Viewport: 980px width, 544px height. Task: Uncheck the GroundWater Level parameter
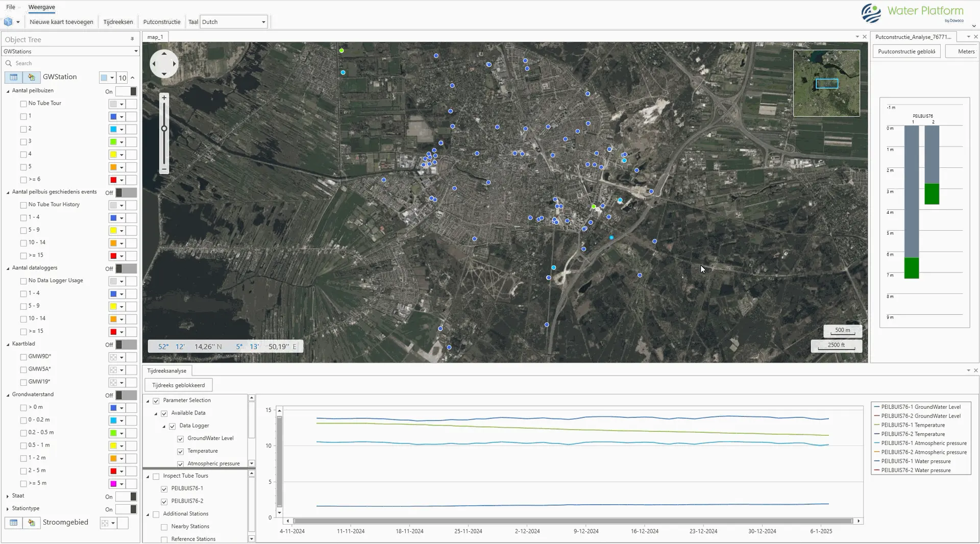(x=180, y=439)
